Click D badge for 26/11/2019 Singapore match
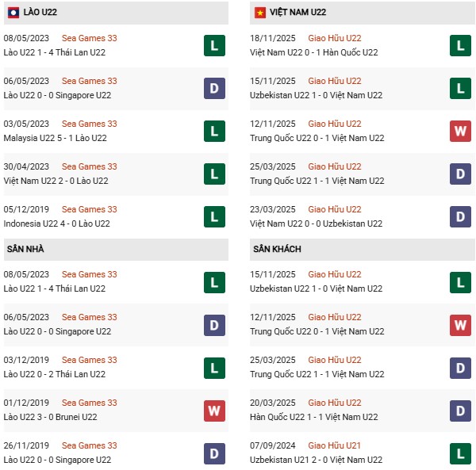 click(x=213, y=453)
